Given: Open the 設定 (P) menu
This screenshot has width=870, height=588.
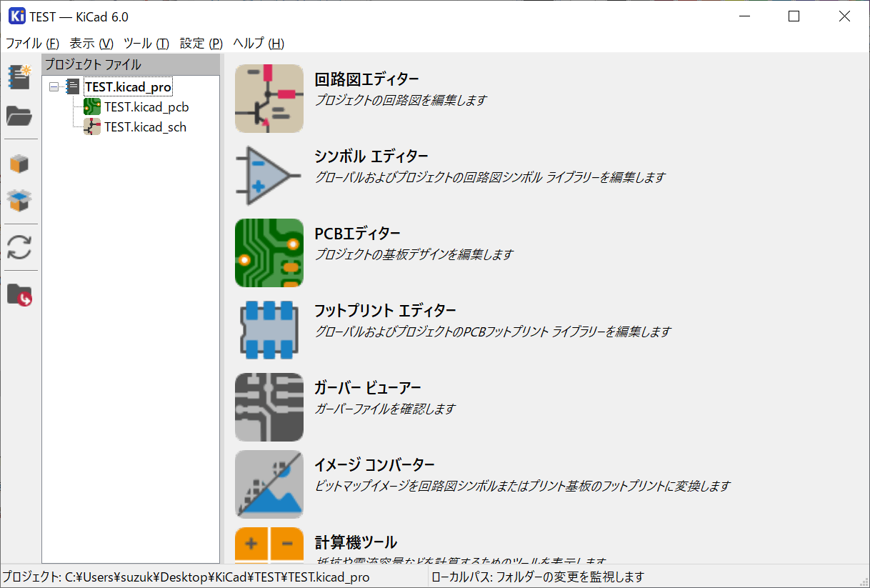Looking at the screenshot, I should (x=201, y=43).
